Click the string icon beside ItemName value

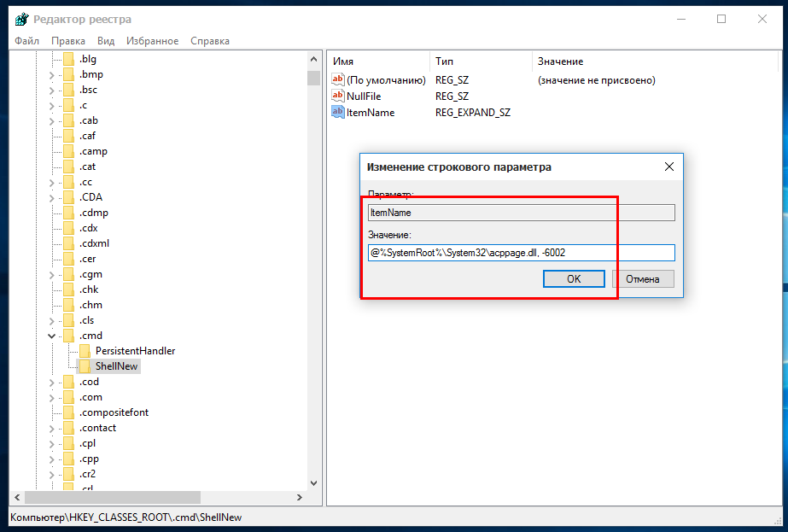click(x=338, y=112)
